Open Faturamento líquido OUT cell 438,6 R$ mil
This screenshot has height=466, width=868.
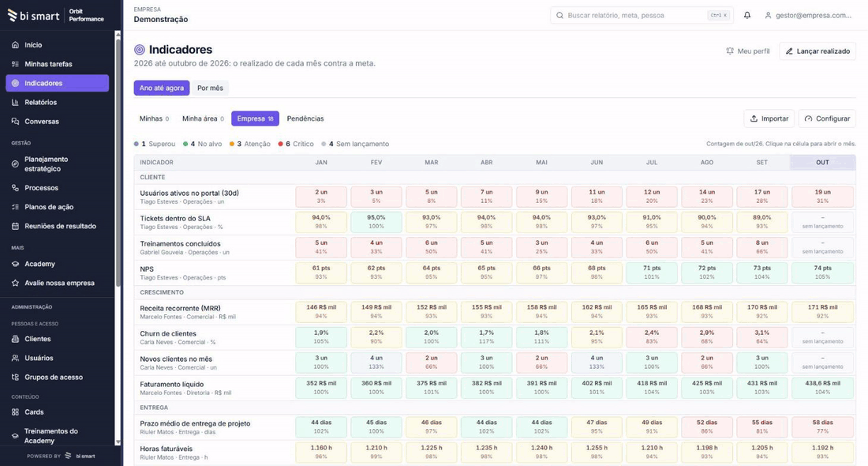click(822, 388)
